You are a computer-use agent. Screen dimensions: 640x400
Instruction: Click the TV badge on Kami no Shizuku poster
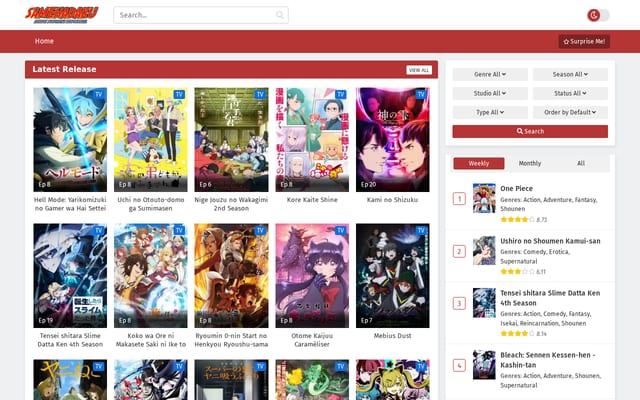pos(421,94)
